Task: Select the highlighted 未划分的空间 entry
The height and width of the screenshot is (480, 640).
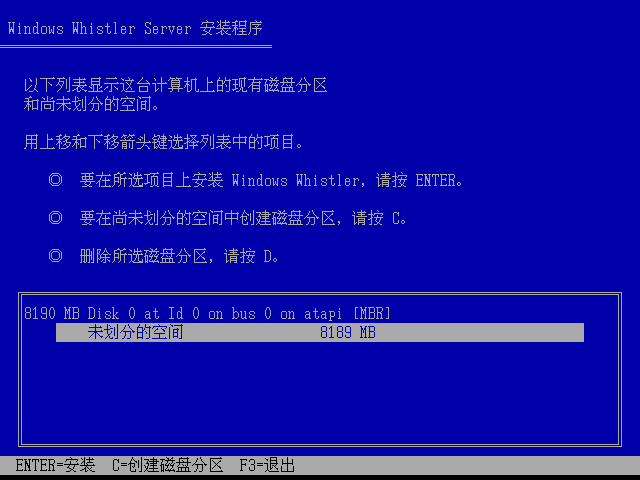Action: point(320,332)
